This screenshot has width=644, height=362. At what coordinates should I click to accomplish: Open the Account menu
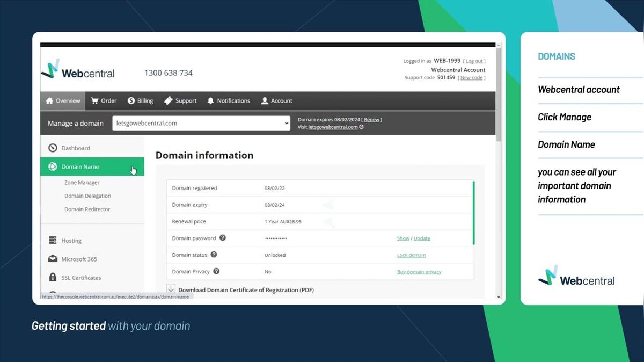click(x=276, y=100)
